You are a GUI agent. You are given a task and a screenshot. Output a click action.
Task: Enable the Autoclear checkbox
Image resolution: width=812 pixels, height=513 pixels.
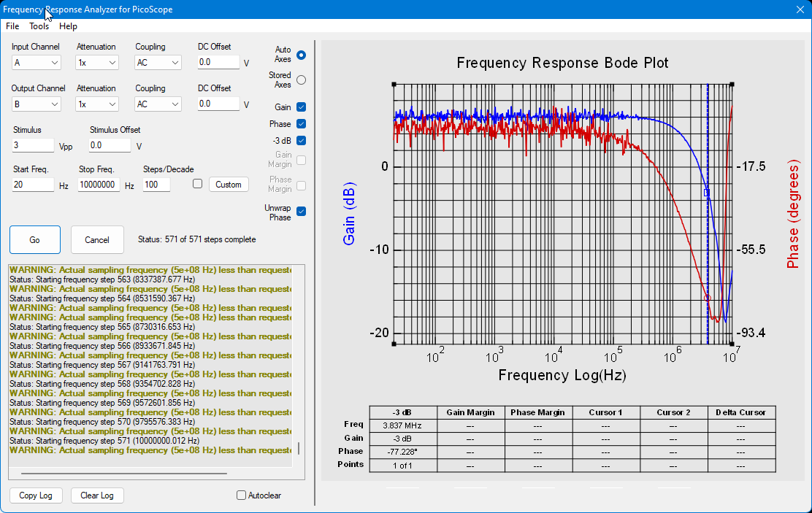coord(241,495)
